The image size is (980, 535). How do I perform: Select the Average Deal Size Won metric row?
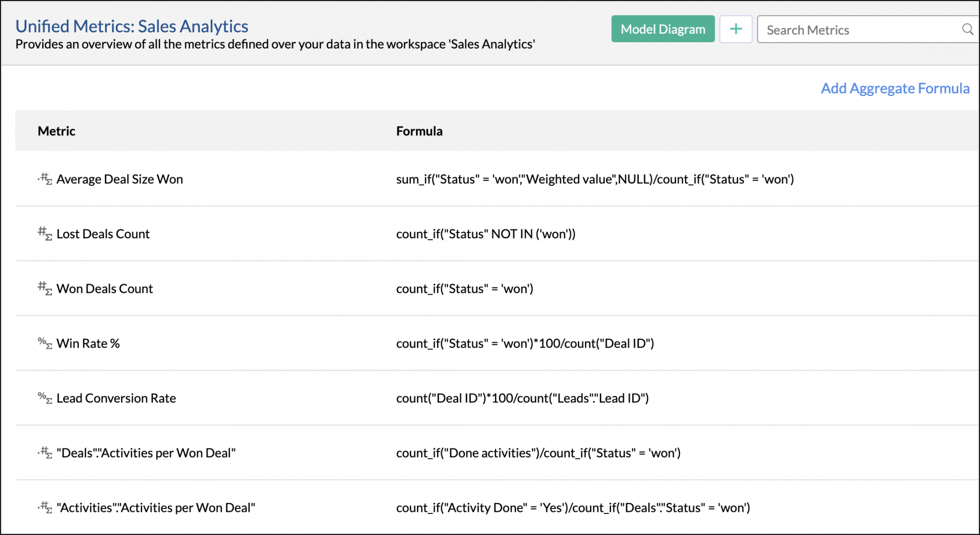[x=120, y=179]
